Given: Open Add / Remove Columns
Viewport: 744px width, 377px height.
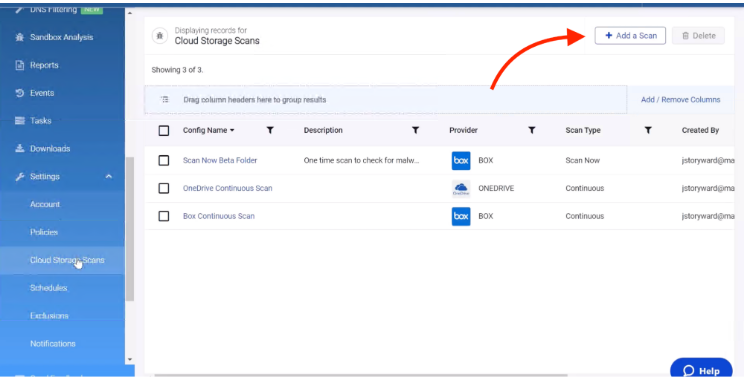Looking at the screenshot, I should point(680,100).
